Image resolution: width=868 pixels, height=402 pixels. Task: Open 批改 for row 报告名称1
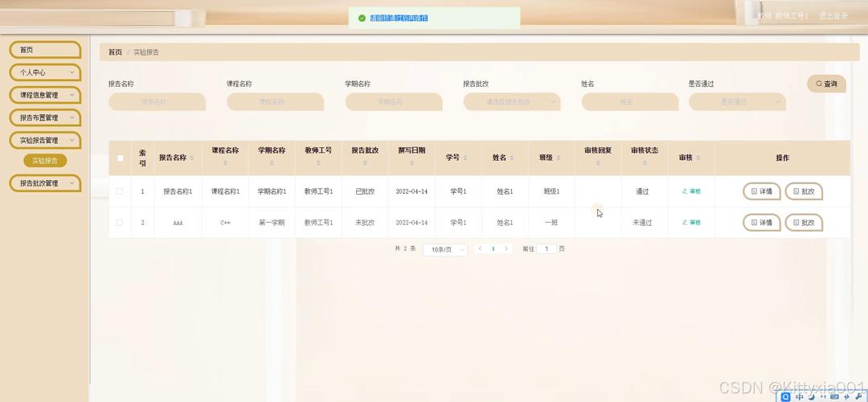pyautogui.click(x=804, y=191)
